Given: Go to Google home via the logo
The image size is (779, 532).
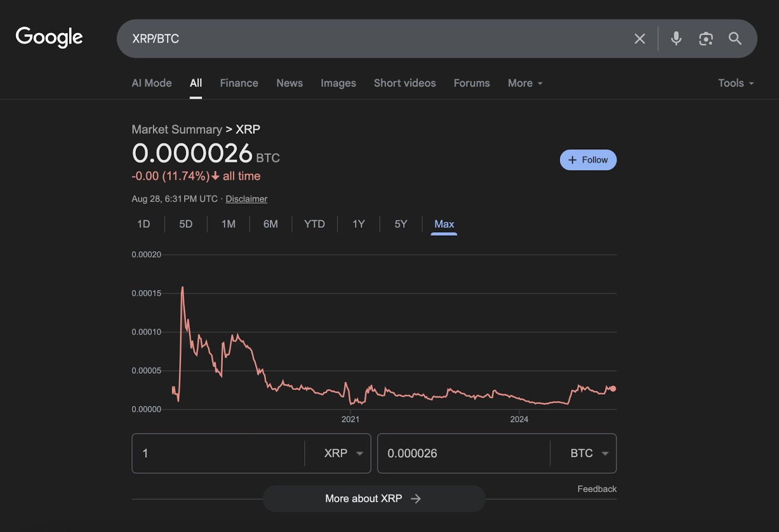Looking at the screenshot, I should pyautogui.click(x=49, y=37).
